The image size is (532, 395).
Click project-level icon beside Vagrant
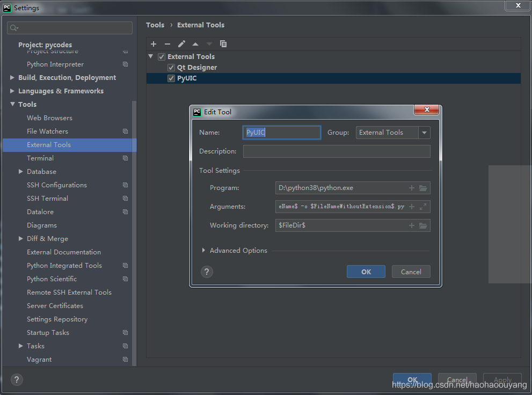(125, 360)
